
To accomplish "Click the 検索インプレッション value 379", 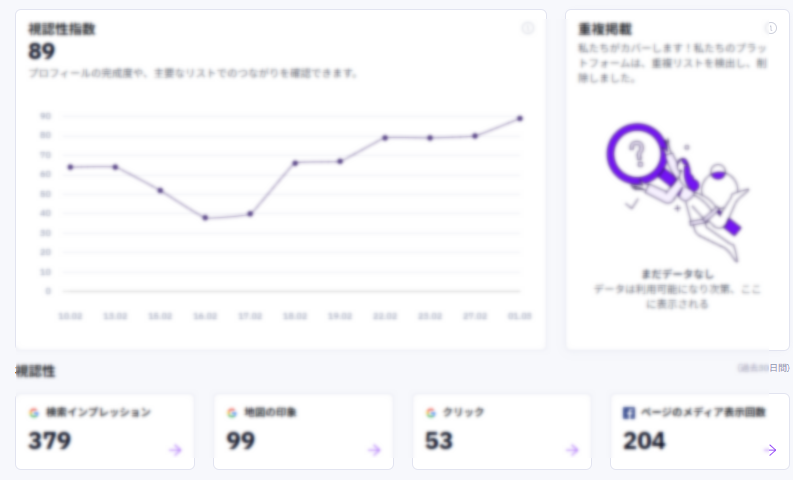I will [50, 441].
